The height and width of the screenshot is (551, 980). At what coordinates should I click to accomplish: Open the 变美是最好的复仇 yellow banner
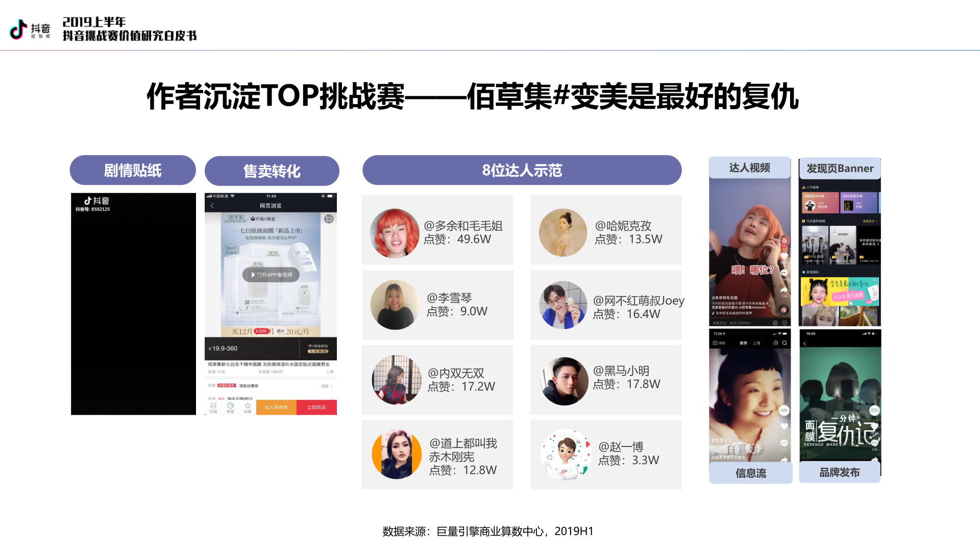pyautogui.click(x=840, y=291)
